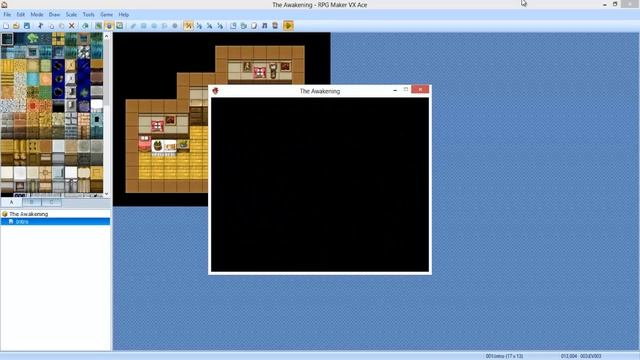
Task: Open the Database from the toolbar
Action: coord(233,26)
